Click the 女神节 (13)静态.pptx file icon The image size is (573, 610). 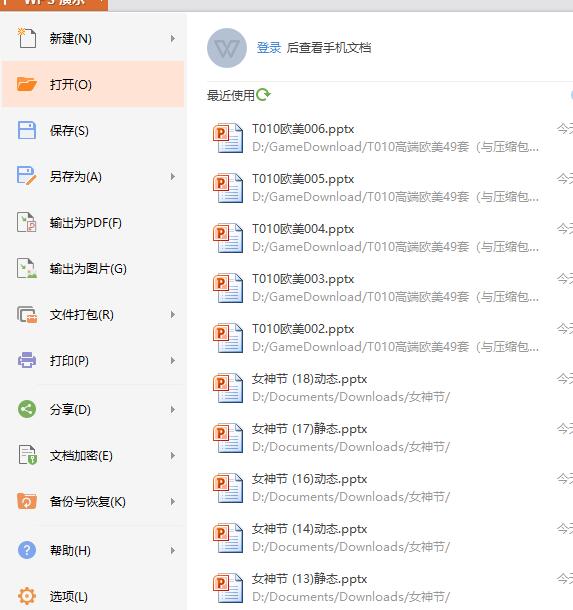(228, 588)
